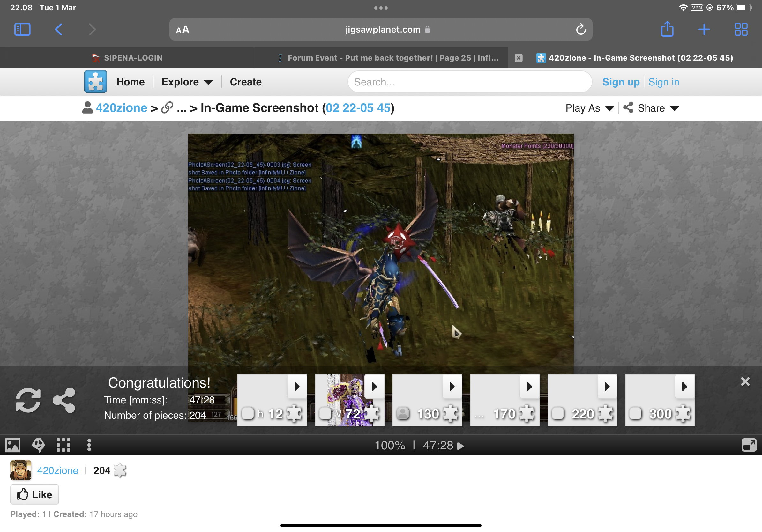762x532 pixels.
Task: Reload the jigsawplanet page
Action: [580, 30]
